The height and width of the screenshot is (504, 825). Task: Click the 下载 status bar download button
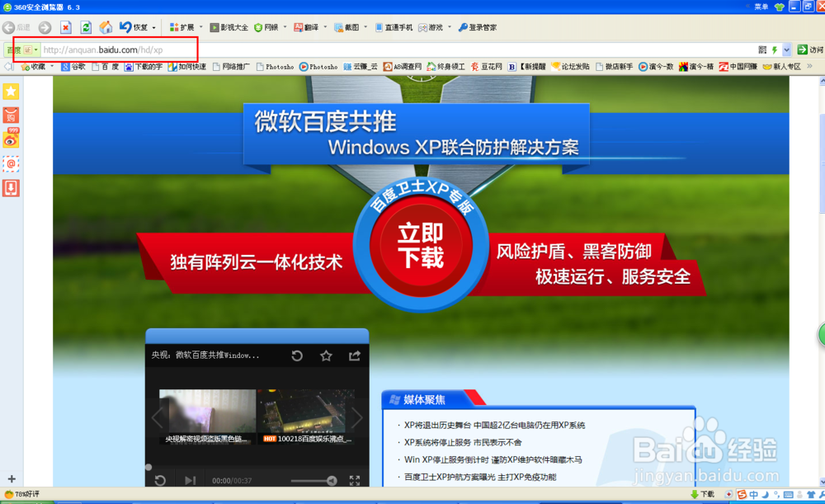click(x=702, y=494)
